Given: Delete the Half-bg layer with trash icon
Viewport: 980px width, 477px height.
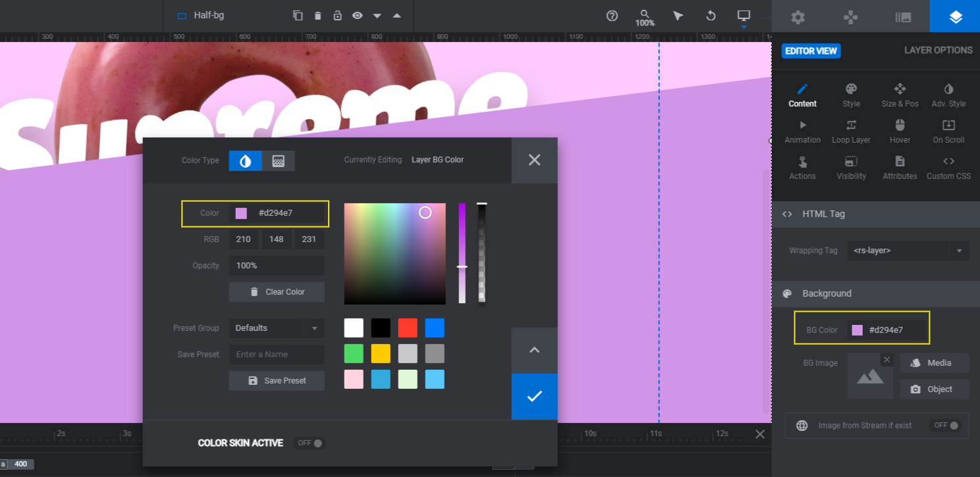Looking at the screenshot, I should click(x=317, y=15).
